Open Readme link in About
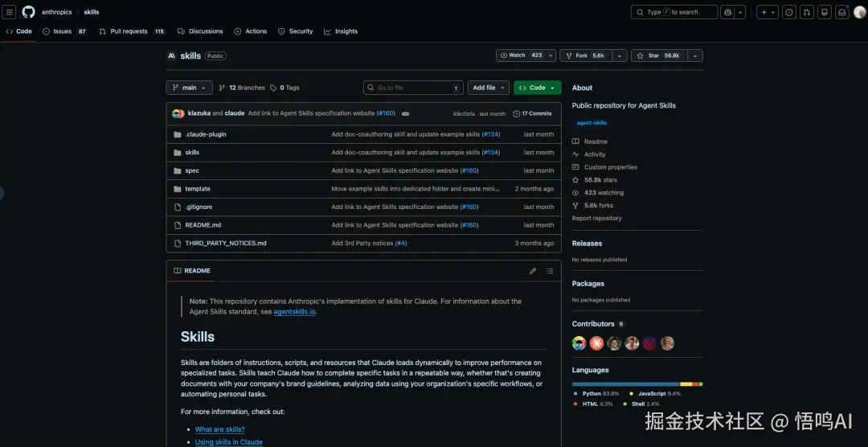Viewport: 868px width, 447px height. 590,141
